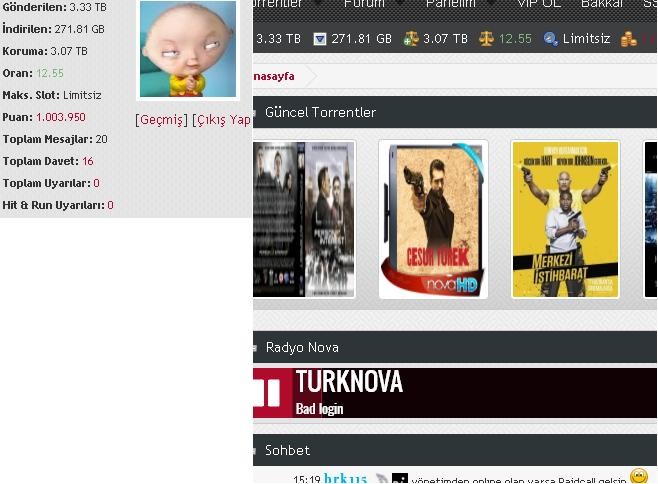Collapse the Radyo Nova section
The height and width of the screenshot is (484, 658).
pos(255,347)
